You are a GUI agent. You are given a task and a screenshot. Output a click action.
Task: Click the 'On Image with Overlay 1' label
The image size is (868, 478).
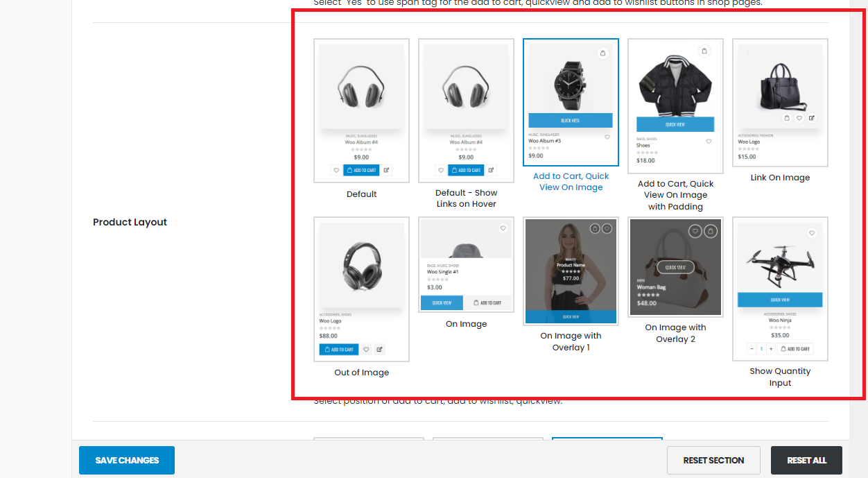[571, 341]
